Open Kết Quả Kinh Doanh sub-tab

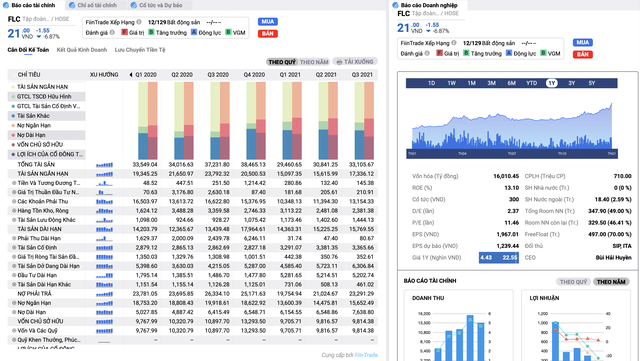82,50
